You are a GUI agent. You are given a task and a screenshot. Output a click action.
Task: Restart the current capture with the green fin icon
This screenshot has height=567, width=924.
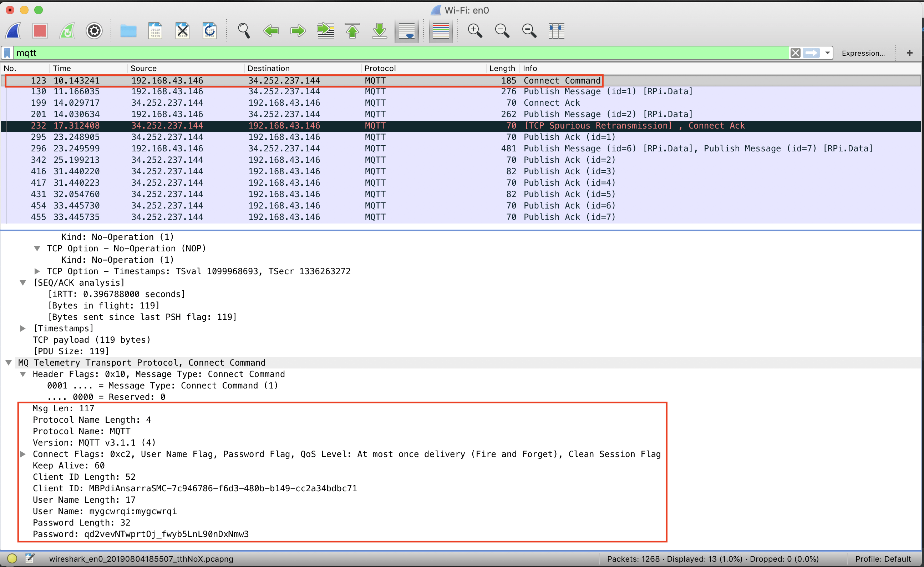(x=67, y=30)
